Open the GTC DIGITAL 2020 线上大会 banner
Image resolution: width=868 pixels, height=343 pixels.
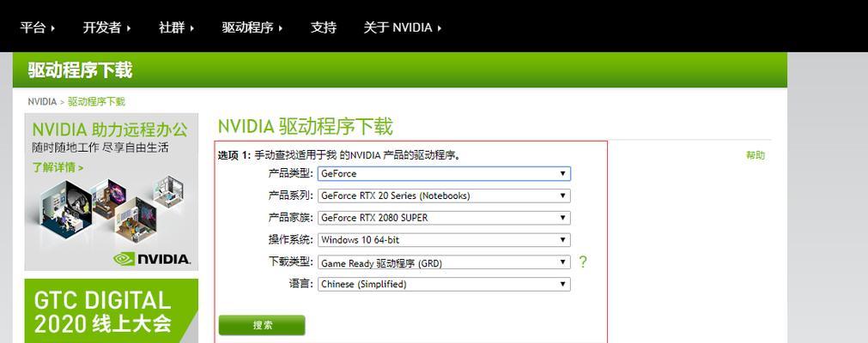[x=112, y=311]
